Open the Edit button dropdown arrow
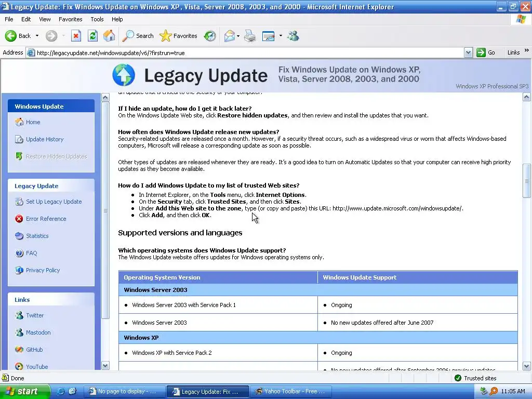The height and width of the screenshot is (399, 532). [x=281, y=36]
